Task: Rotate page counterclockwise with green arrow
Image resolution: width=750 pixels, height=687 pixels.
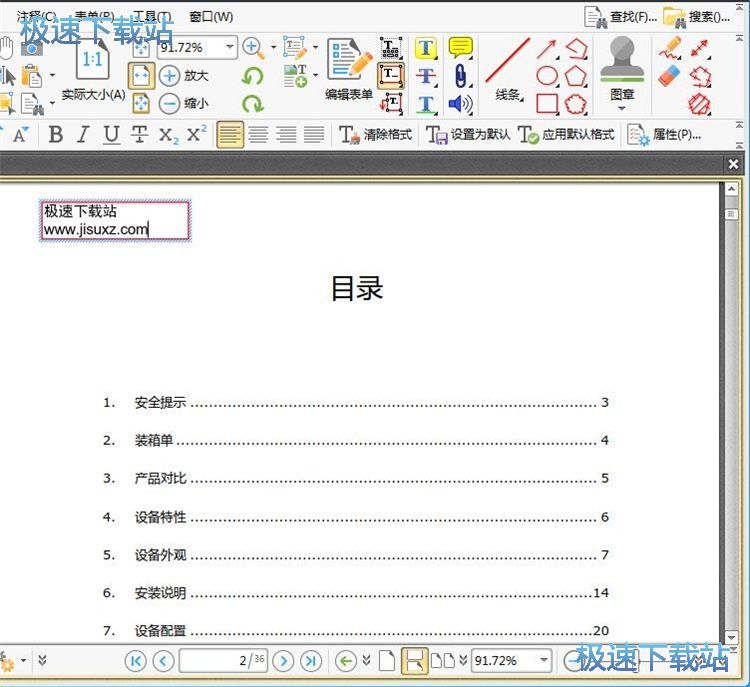Action: [253, 76]
